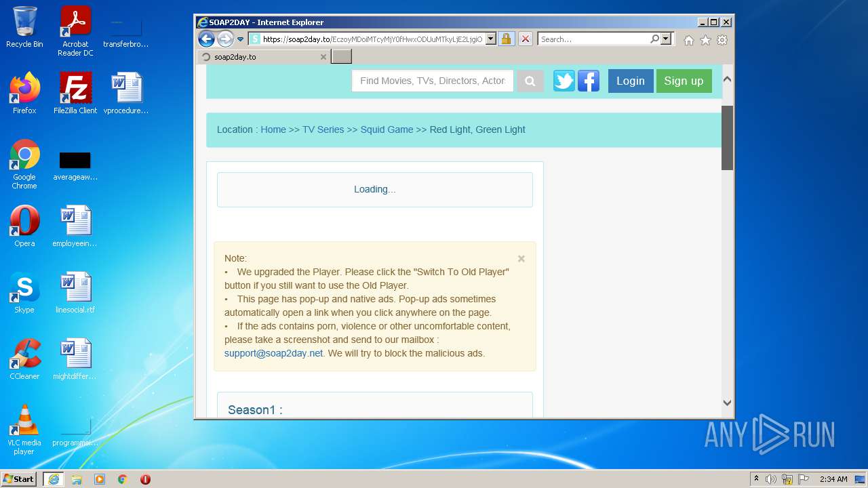Click the Internet Explorer forward arrow button

click(x=225, y=39)
